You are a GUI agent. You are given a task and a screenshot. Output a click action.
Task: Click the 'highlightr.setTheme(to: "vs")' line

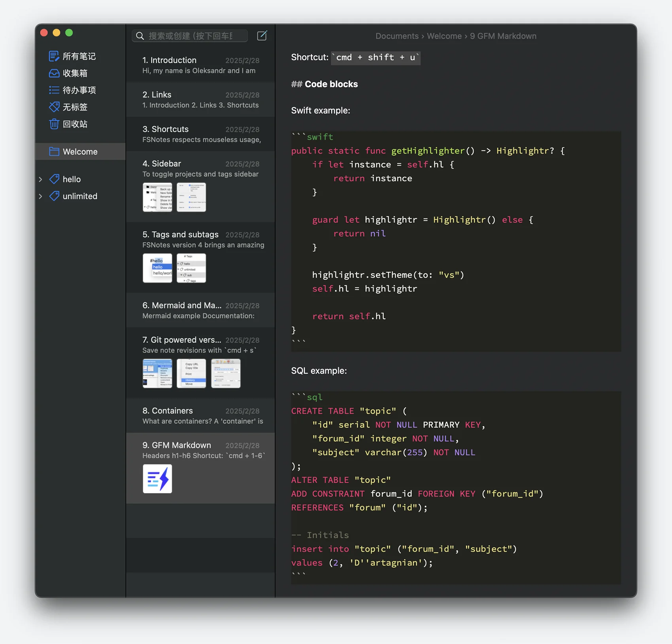pos(388,275)
